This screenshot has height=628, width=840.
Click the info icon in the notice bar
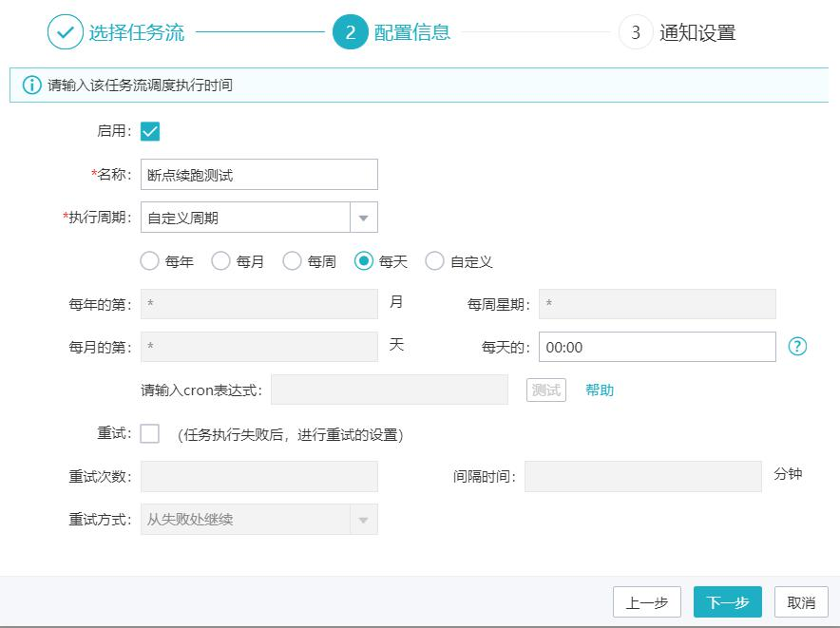31,85
